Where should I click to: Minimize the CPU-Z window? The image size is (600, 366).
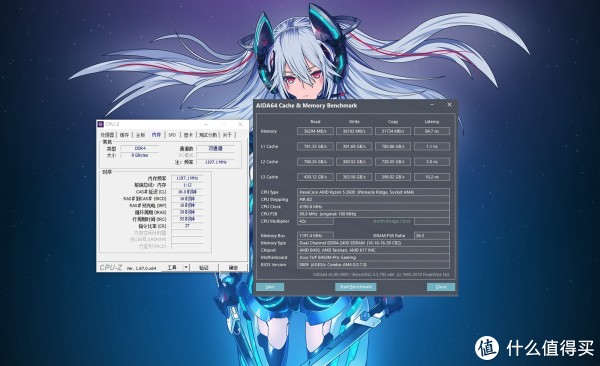pos(205,124)
